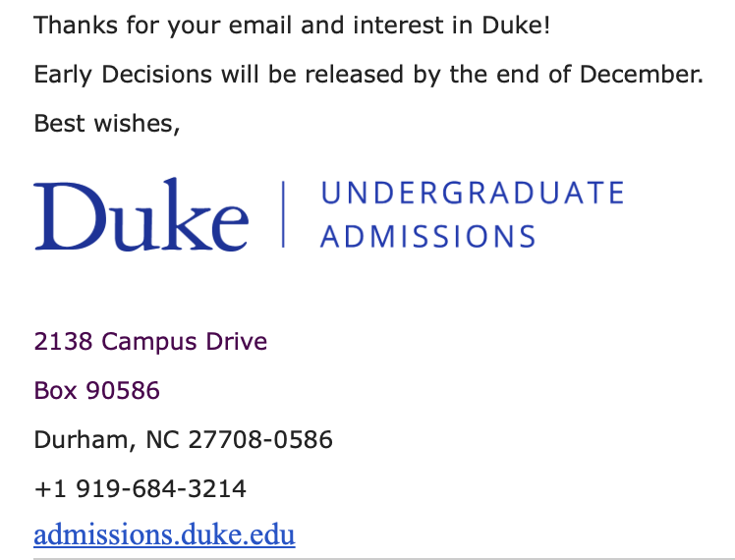Click the Duke wordmark logo
The height and width of the screenshot is (560, 735).
pos(141,214)
